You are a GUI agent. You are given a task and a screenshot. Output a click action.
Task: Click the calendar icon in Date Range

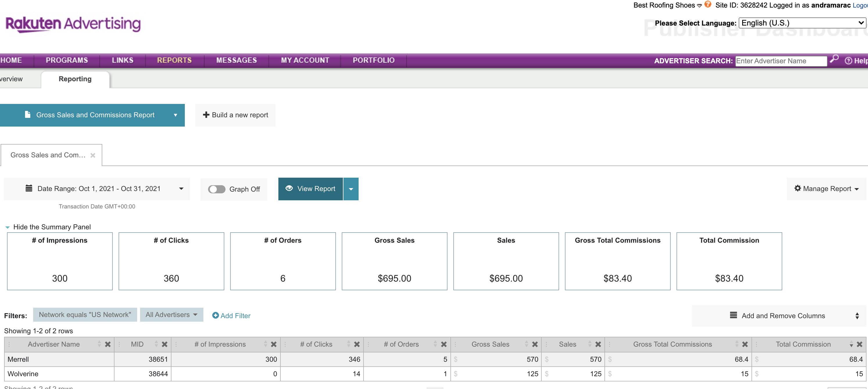[x=29, y=188]
